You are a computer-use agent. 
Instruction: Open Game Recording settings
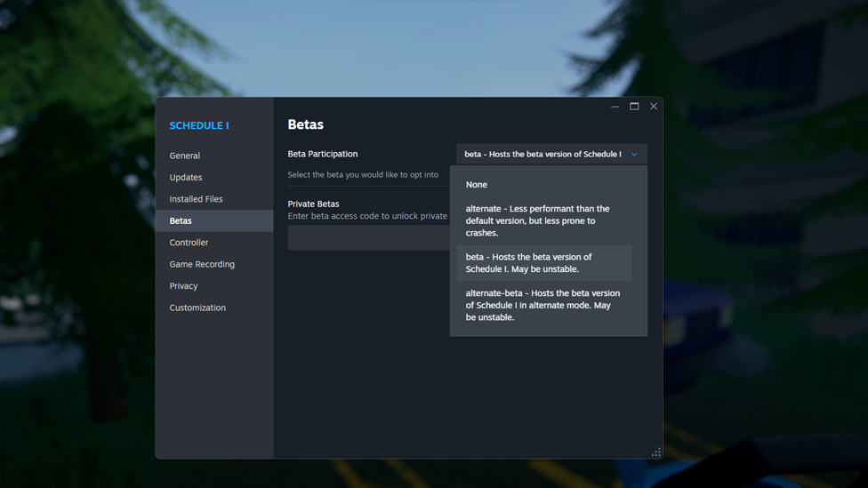click(214, 264)
